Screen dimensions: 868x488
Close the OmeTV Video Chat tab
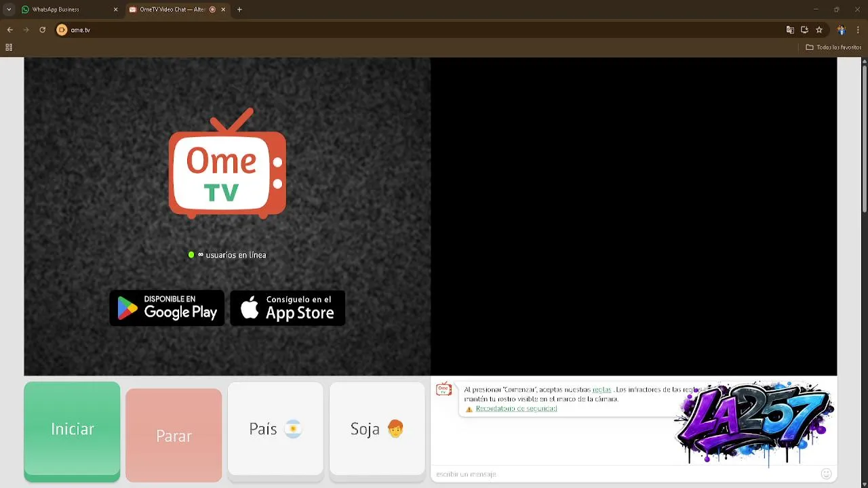coord(223,9)
